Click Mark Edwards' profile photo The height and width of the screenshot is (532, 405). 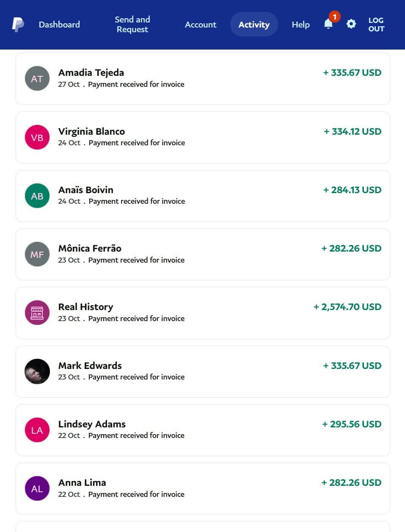pos(37,371)
